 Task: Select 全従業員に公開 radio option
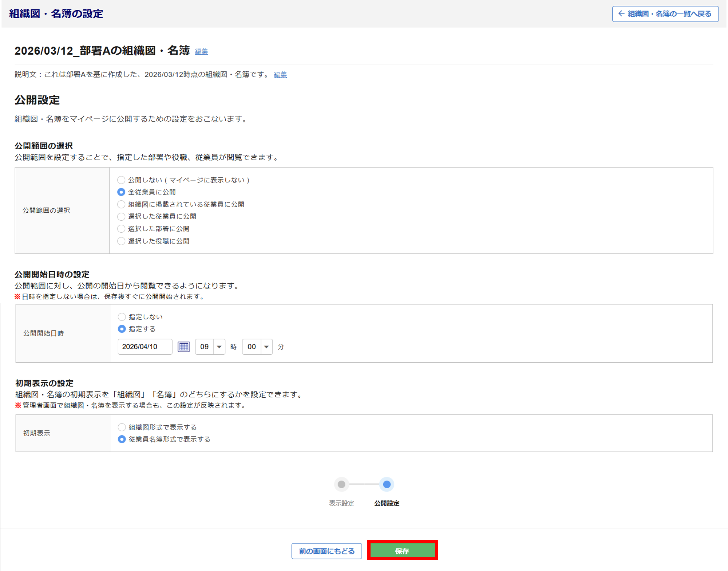click(x=121, y=192)
